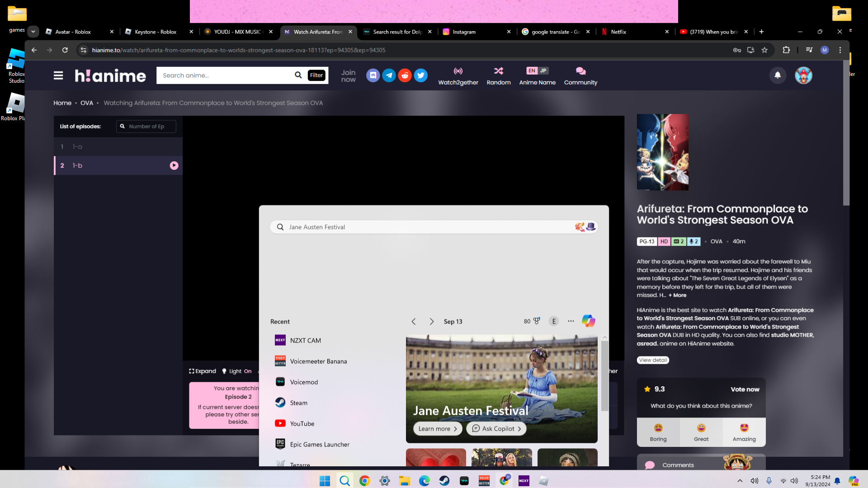Switch to the Keystone - Roblox tab
Image resolution: width=868 pixels, height=488 pixels.
click(159, 32)
